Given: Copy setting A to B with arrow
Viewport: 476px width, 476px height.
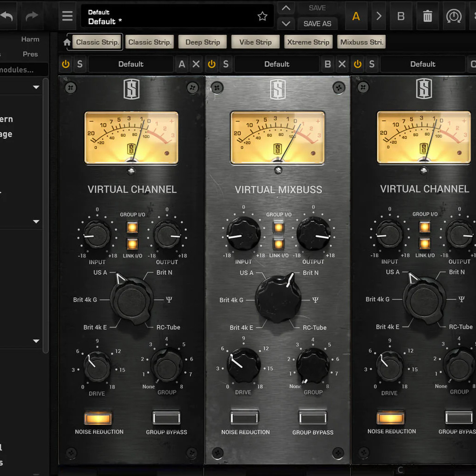Looking at the screenshot, I should point(379,16).
